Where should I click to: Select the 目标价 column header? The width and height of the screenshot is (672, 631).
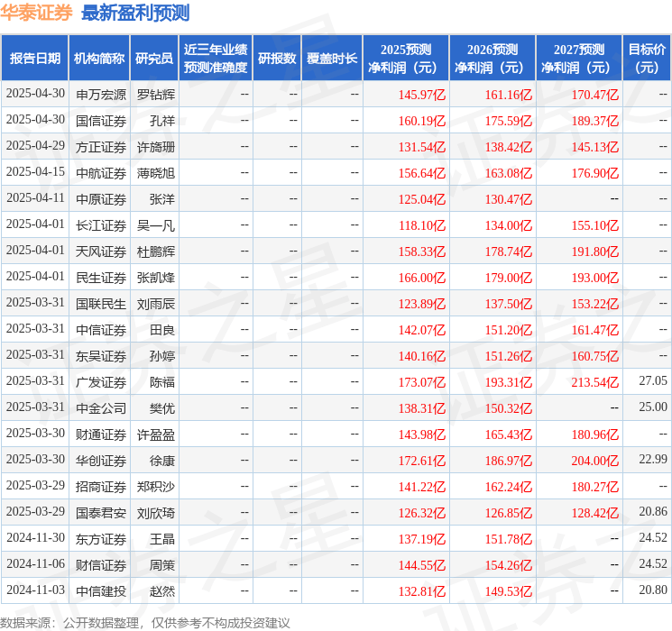point(646,58)
